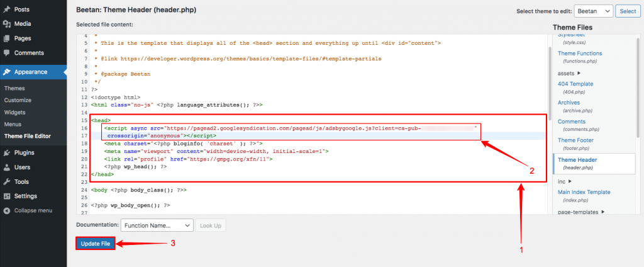
Task: Go to Themes submenu
Action: click(x=14, y=88)
